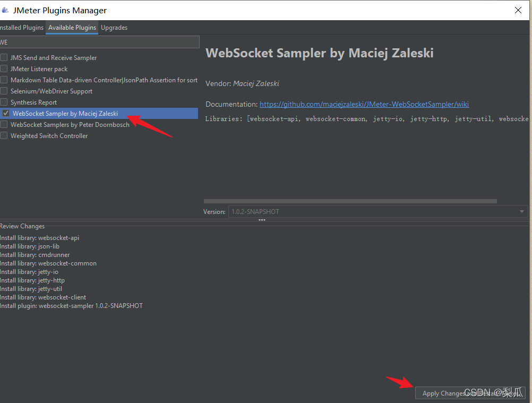Click the Review Changes label

22,226
